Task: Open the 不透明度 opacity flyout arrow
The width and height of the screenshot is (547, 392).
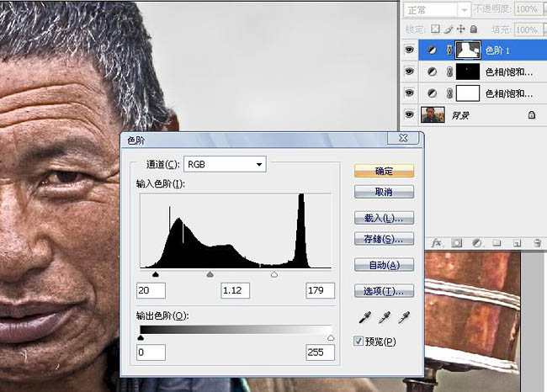Action: pyautogui.click(x=543, y=10)
